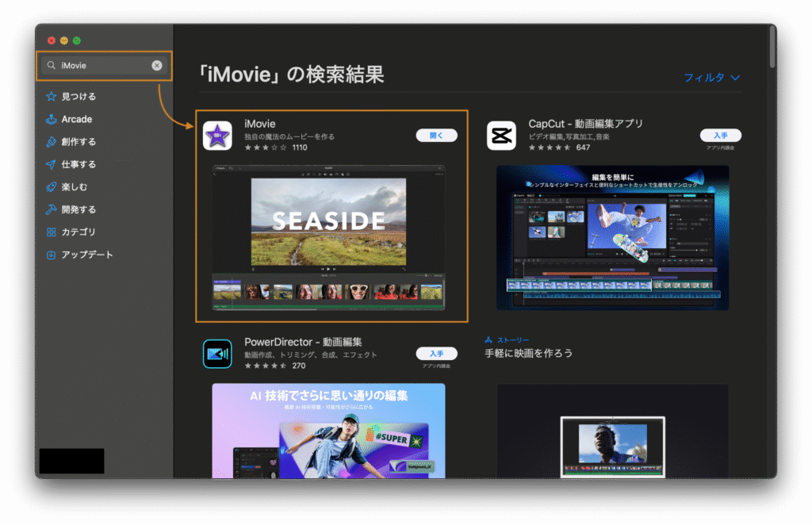Open the アップデート section
The image size is (812, 525).
87,255
